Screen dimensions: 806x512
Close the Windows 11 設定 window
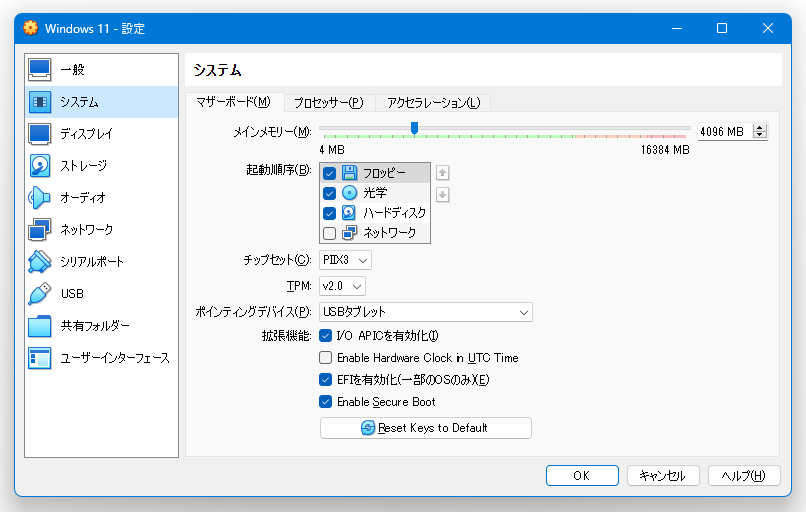point(767,28)
